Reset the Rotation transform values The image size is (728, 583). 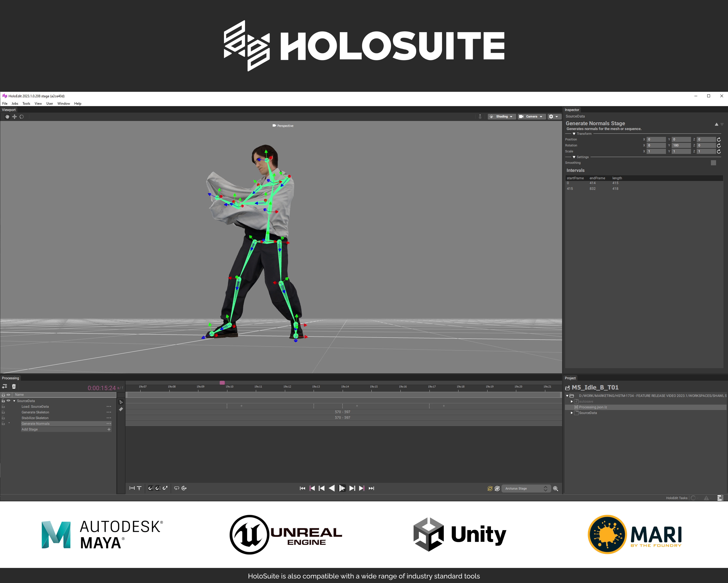[719, 145]
